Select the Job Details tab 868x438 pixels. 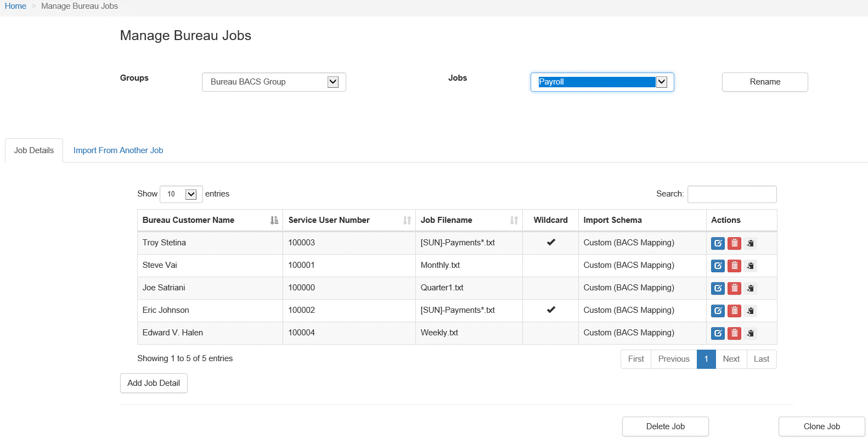click(34, 150)
